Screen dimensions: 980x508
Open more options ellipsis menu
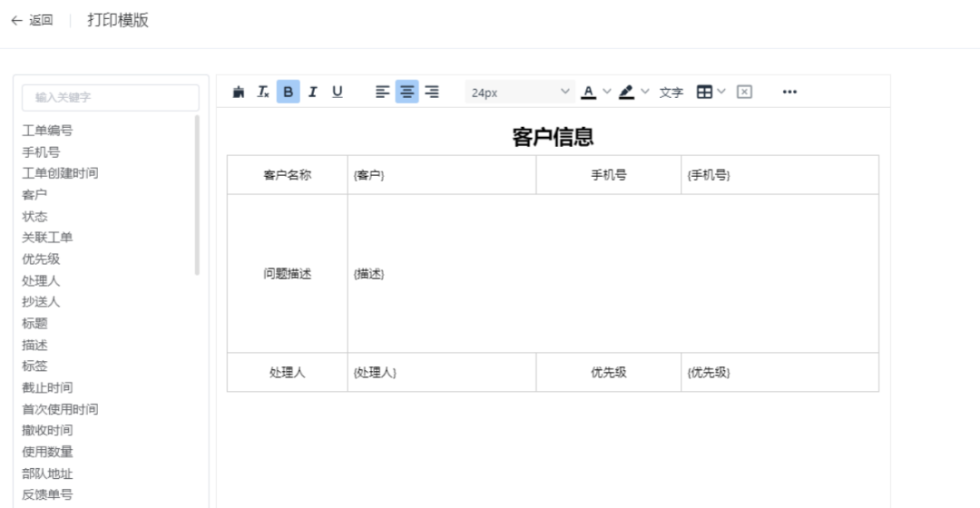[790, 92]
